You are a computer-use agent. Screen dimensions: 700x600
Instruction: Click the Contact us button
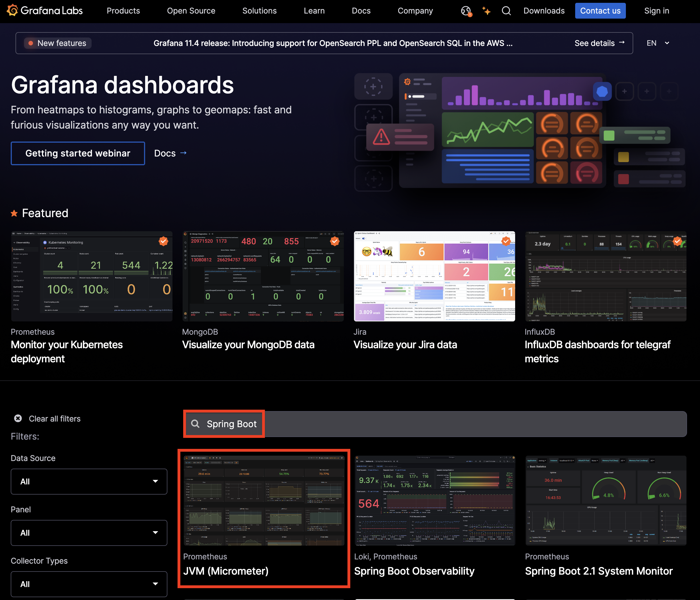pyautogui.click(x=600, y=11)
